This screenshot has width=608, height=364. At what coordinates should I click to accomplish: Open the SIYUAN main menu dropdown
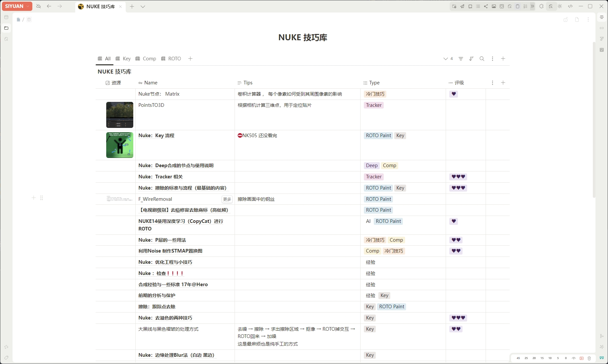(x=17, y=6)
